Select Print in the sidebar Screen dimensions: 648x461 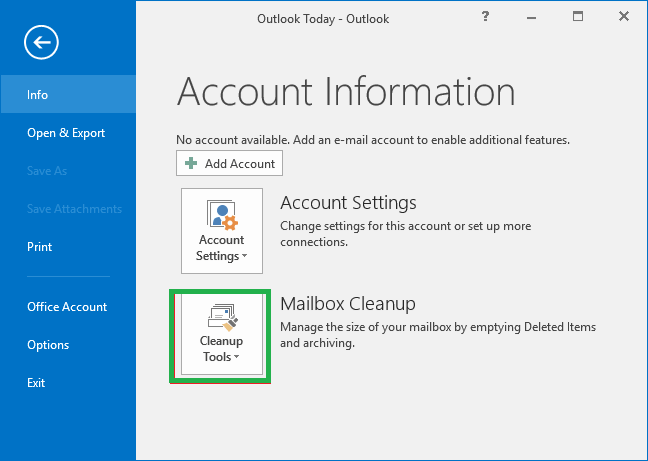tap(68, 247)
